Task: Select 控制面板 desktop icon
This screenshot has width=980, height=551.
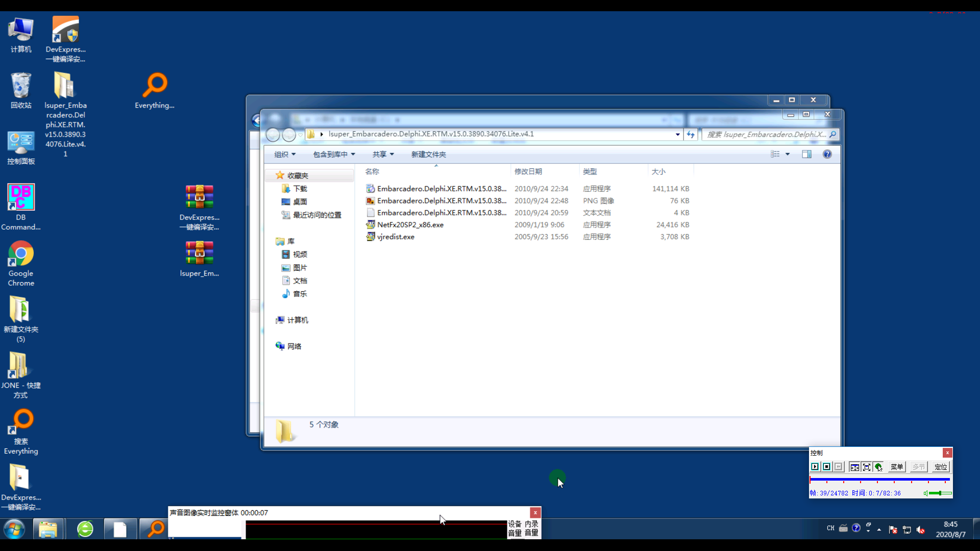Action: [21, 147]
